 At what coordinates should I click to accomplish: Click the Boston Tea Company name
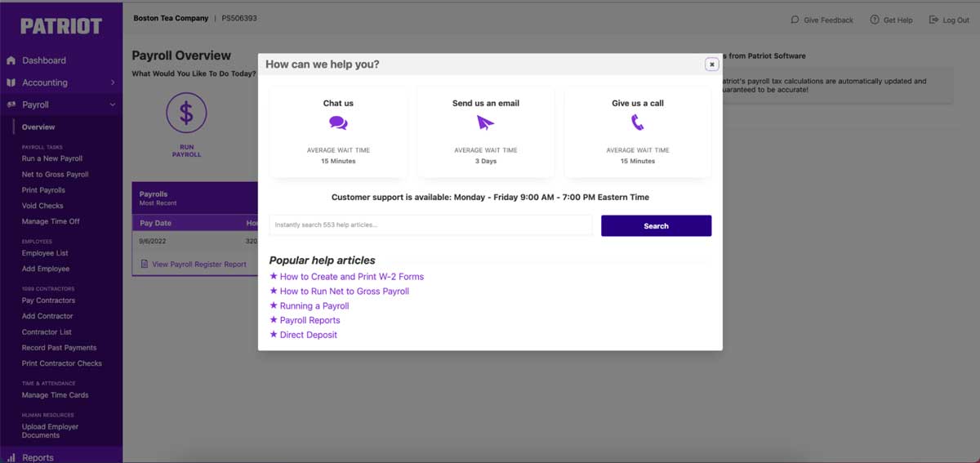pyautogui.click(x=171, y=18)
